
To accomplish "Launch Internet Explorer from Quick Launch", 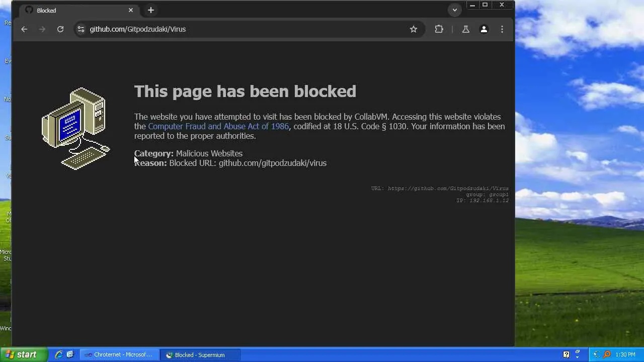I will point(59,354).
